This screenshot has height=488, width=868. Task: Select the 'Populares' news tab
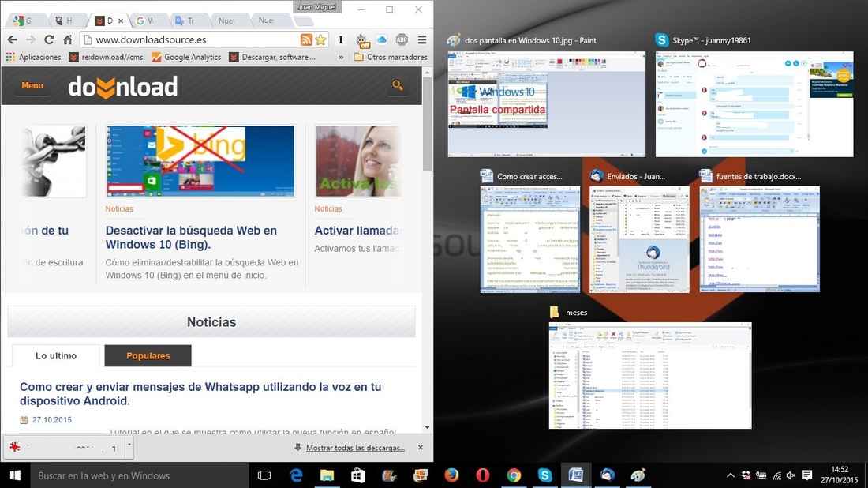pos(148,355)
